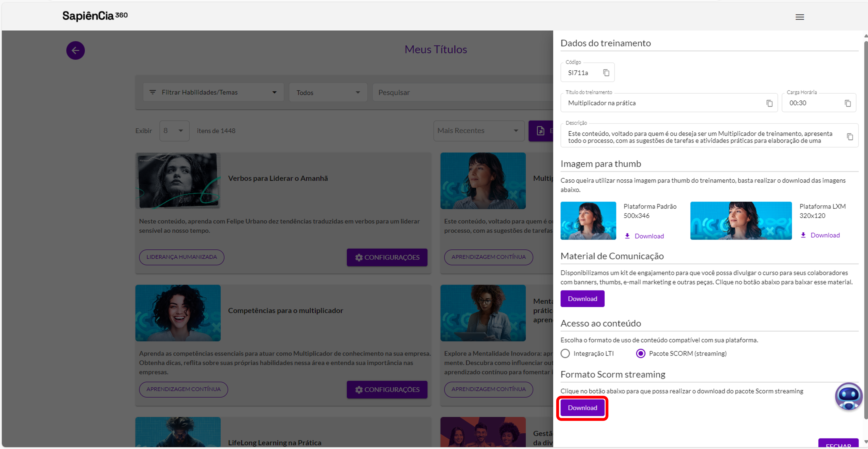Expand the Filtrar Habilidades/Temas dropdown
The width and height of the screenshot is (868, 449).
(x=213, y=92)
